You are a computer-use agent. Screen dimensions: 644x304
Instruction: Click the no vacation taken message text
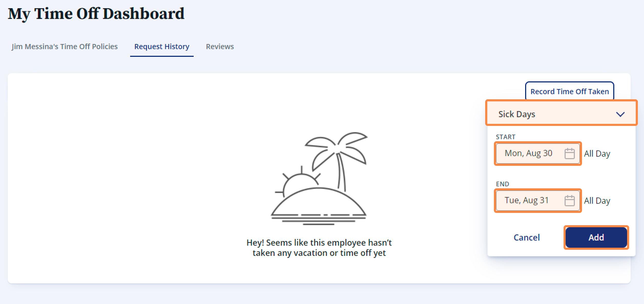coord(319,247)
